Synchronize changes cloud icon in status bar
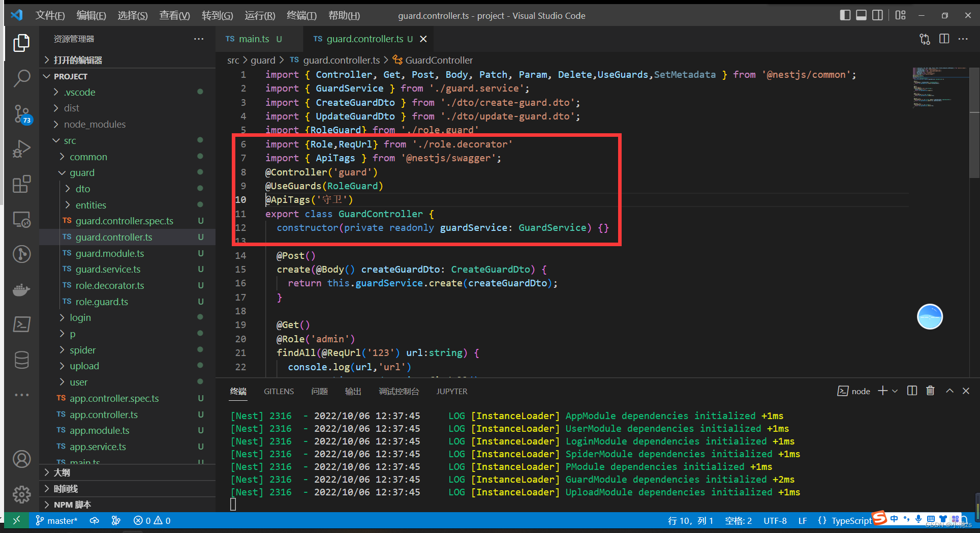 (94, 520)
